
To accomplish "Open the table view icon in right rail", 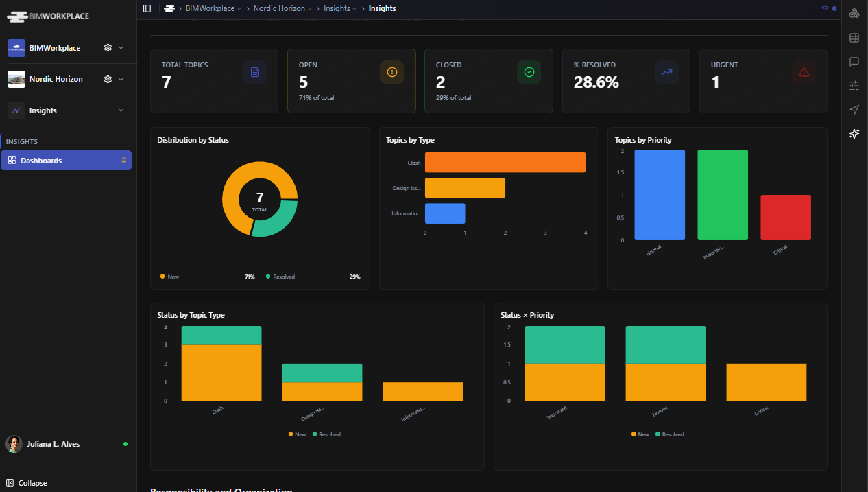I will pyautogui.click(x=854, y=38).
